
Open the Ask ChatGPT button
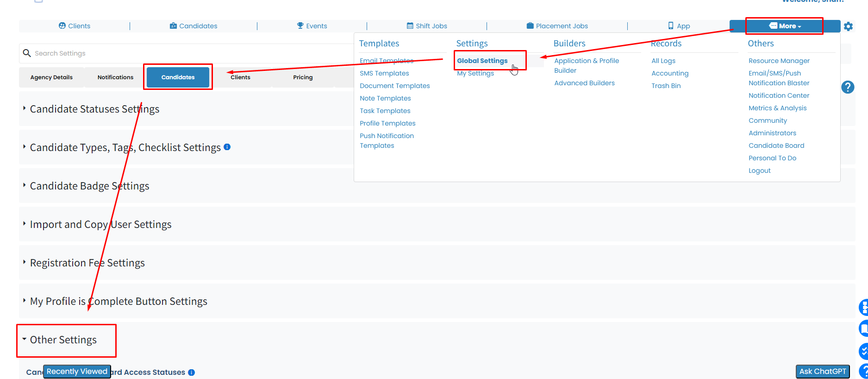[x=823, y=372]
